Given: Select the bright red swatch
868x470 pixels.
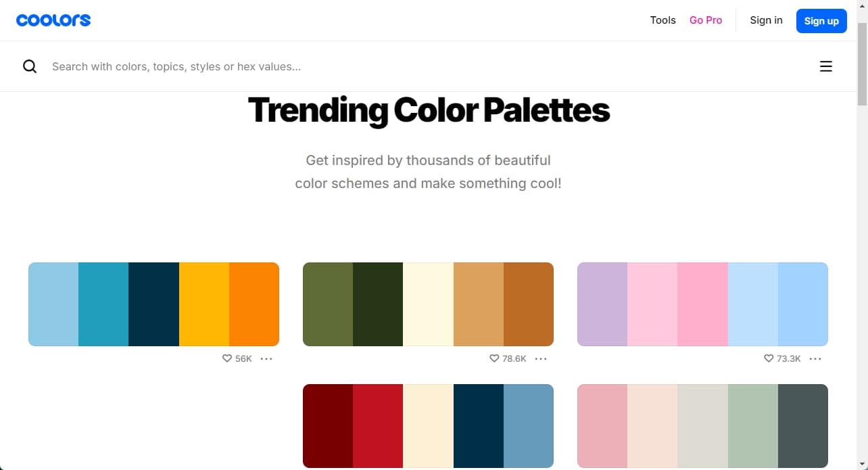Looking at the screenshot, I should 378,426.
